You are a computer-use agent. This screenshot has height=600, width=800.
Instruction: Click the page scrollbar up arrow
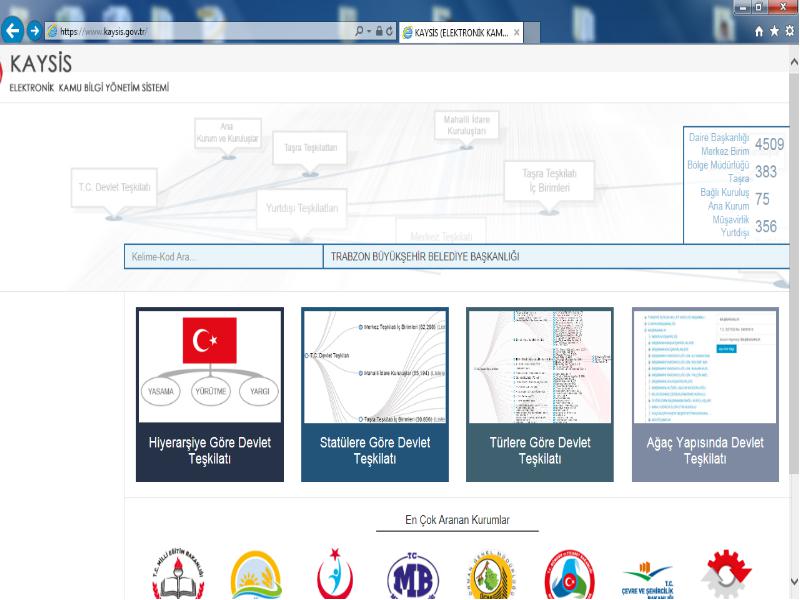tap(794, 62)
